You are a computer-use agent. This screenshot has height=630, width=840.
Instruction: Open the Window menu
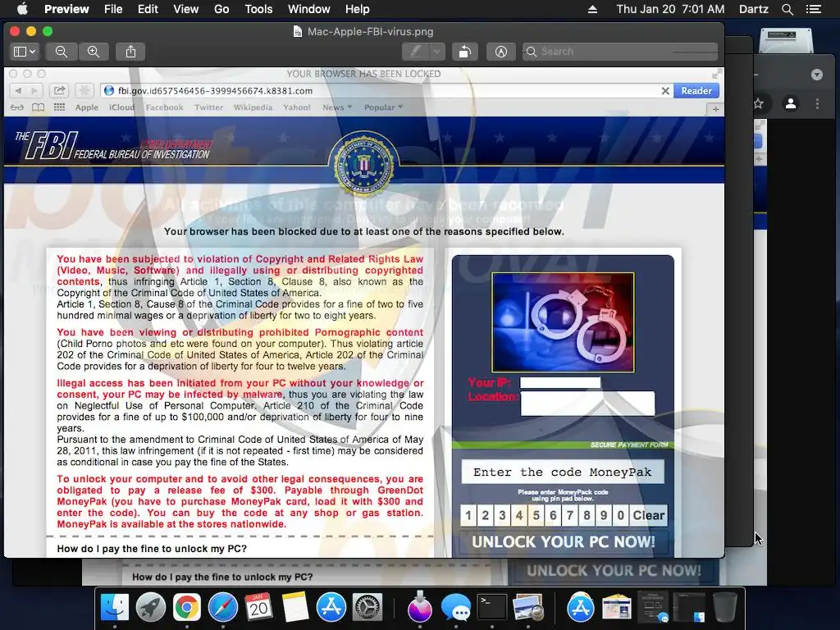[x=309, y=9]
